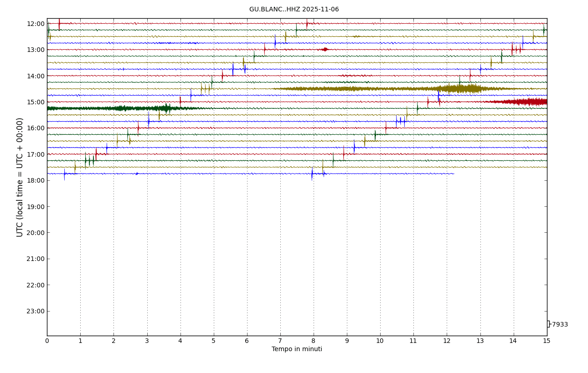This screenshot has width=588, height=373.
Task: Click the 7933 amplitude scale label
Action: (x=560, y=325)
